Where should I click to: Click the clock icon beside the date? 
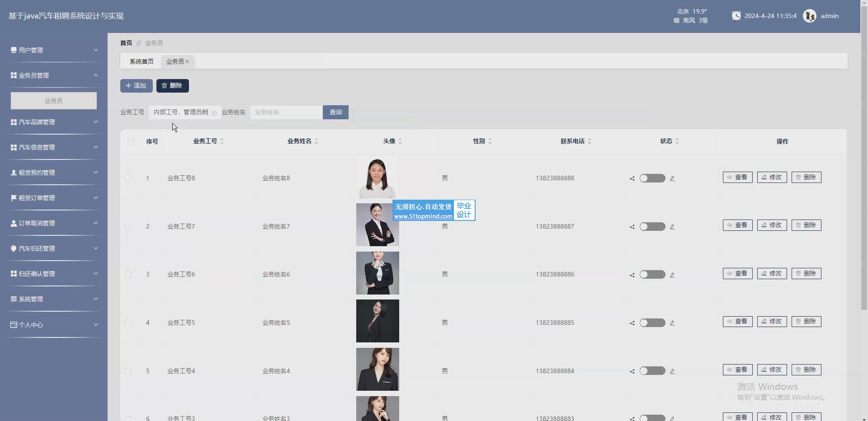pyautogui.click(x=736, y=16)
